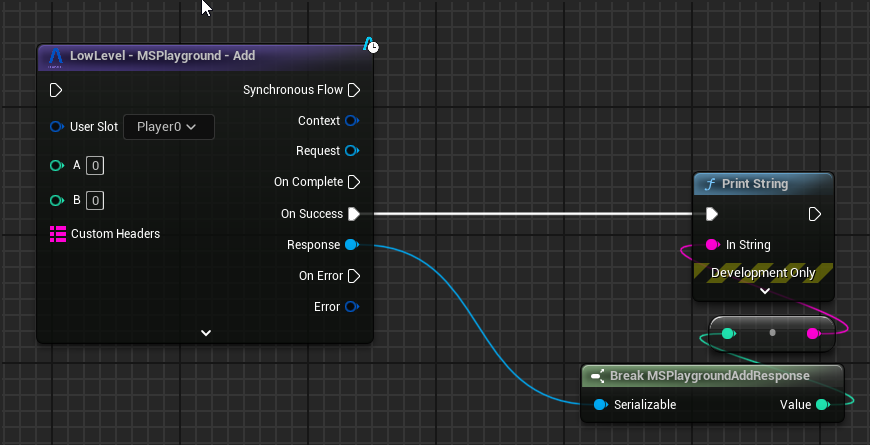Click the latent clock icon on Add node
This screenshot has width=870, height=445.
371,46
